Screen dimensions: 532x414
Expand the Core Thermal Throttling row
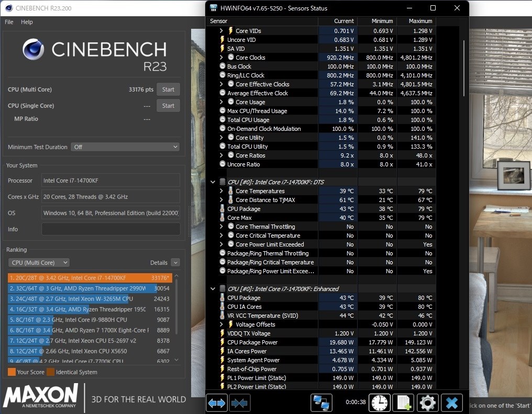[221, 226]
